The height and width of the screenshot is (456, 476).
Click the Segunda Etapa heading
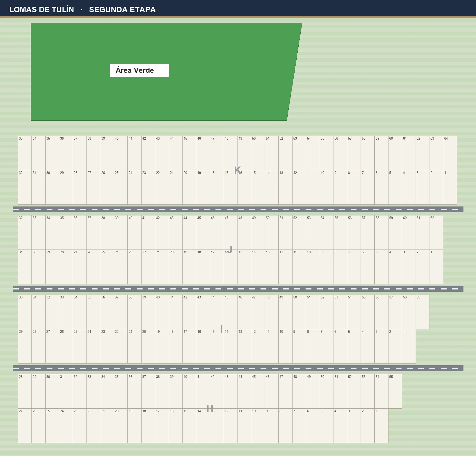pos(122,9)
